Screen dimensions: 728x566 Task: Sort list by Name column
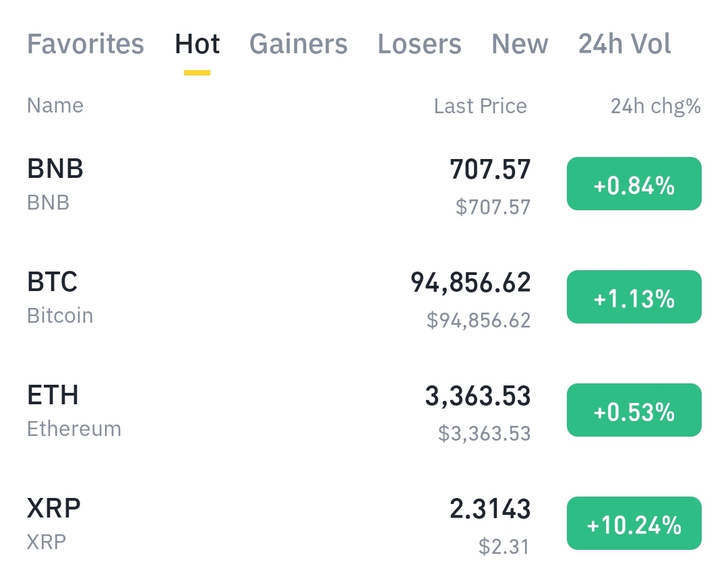point(55,106)
